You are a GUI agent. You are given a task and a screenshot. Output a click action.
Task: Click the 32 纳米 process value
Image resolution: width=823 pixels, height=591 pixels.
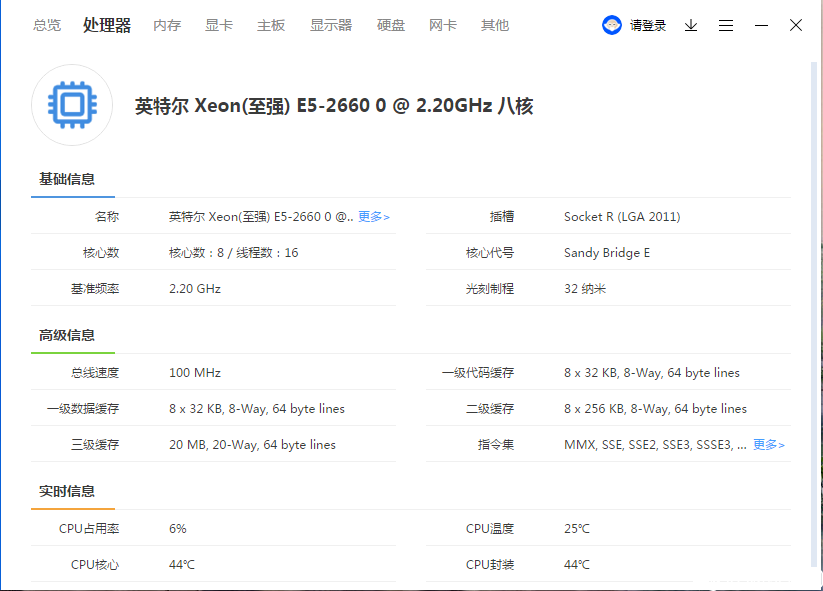(585, 289)
